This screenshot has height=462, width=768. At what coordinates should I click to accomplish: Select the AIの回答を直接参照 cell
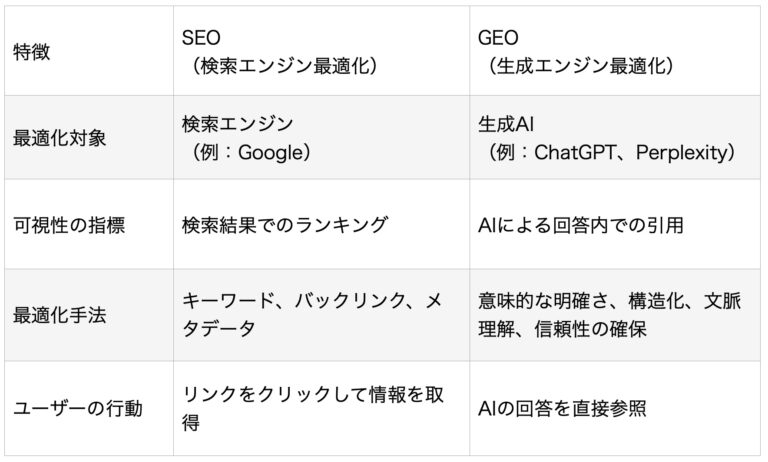[x=615, y=409]
